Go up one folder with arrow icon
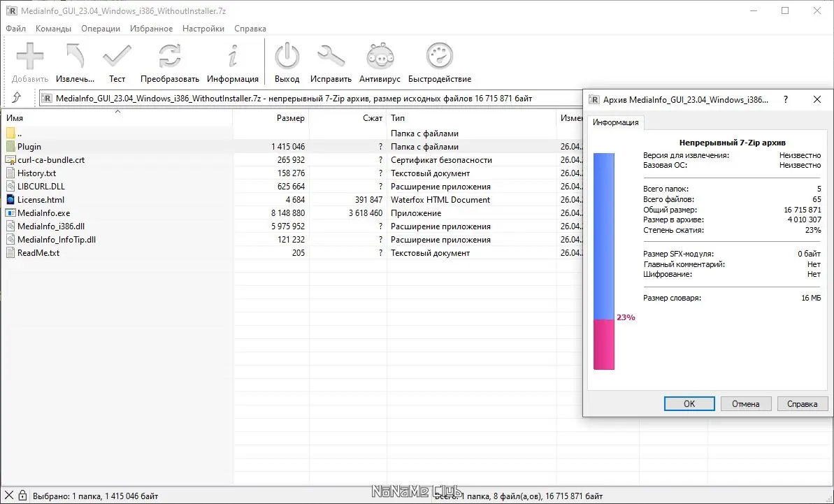Viewport: 834px width, 504px height. click(16, 98)
